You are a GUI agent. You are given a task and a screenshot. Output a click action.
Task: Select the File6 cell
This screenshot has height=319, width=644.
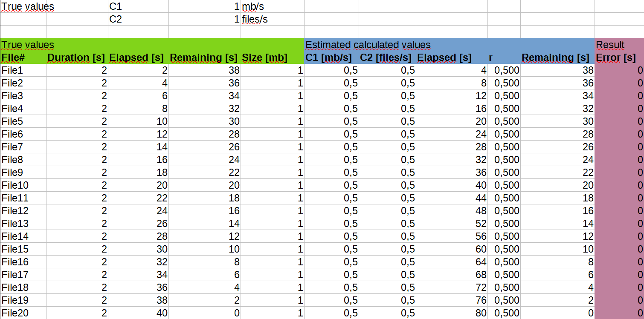click(x=23, y=134)
